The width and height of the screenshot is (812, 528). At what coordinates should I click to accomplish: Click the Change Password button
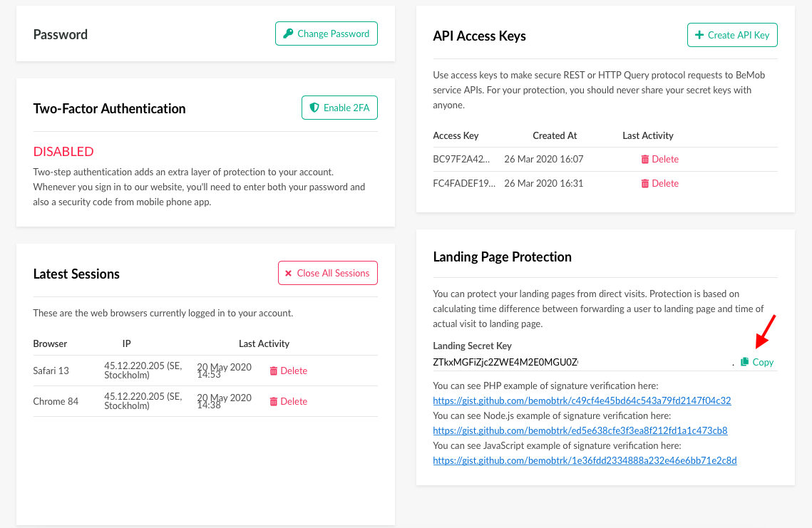(x=327, y=33)
